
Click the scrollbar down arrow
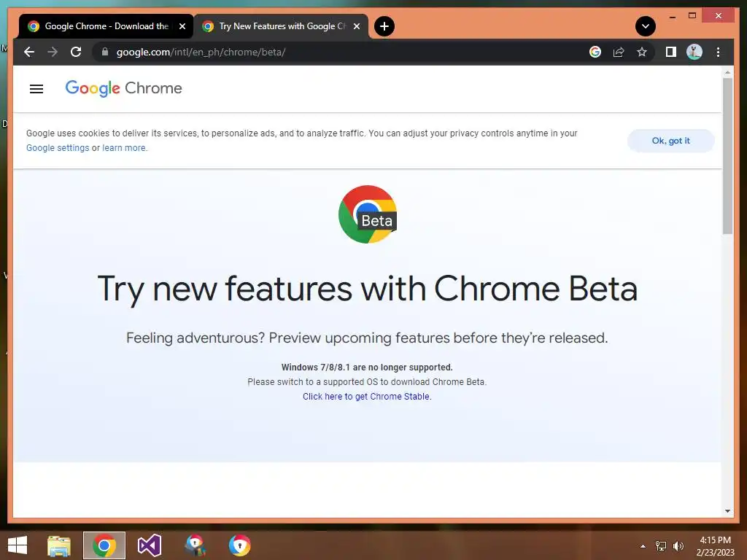tap(727, 511)
